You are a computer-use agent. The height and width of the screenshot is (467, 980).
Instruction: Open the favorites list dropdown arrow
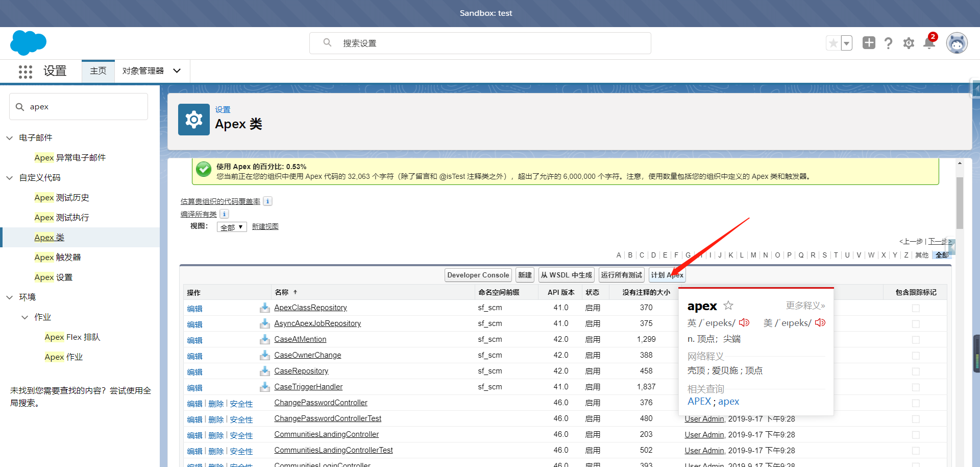click(x=847, y=43)
